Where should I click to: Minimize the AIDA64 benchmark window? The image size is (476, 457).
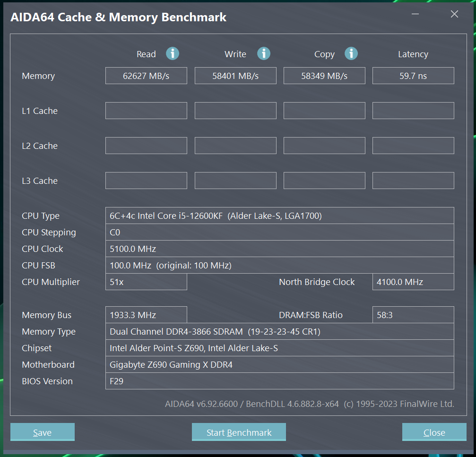pos(415,14)
